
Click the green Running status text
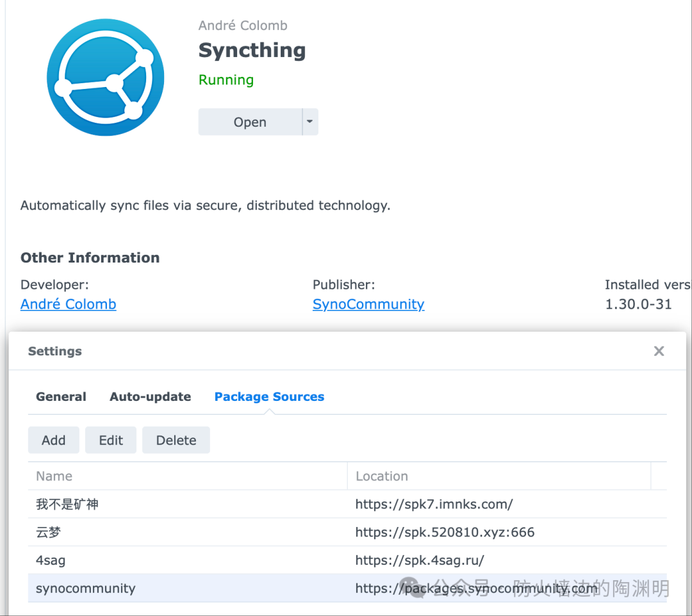click(226, 80)
